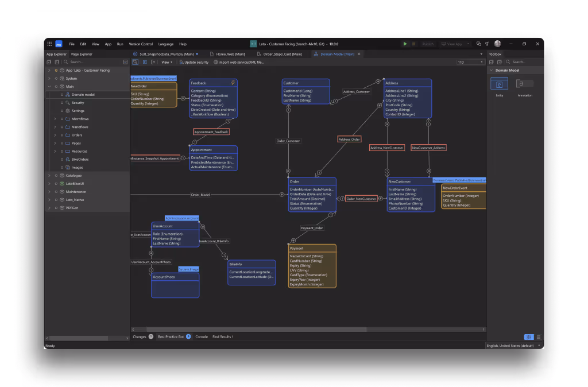Select the Order_NewCustomer association label
588x387 pixels.
pyautogui.click(x=361, y=199)
